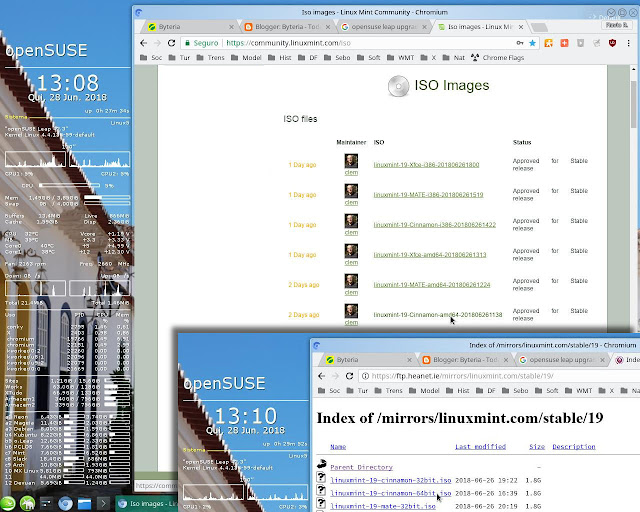Open the blue file manager taskbar icon

pyautogui.click(x=84, y=503)
